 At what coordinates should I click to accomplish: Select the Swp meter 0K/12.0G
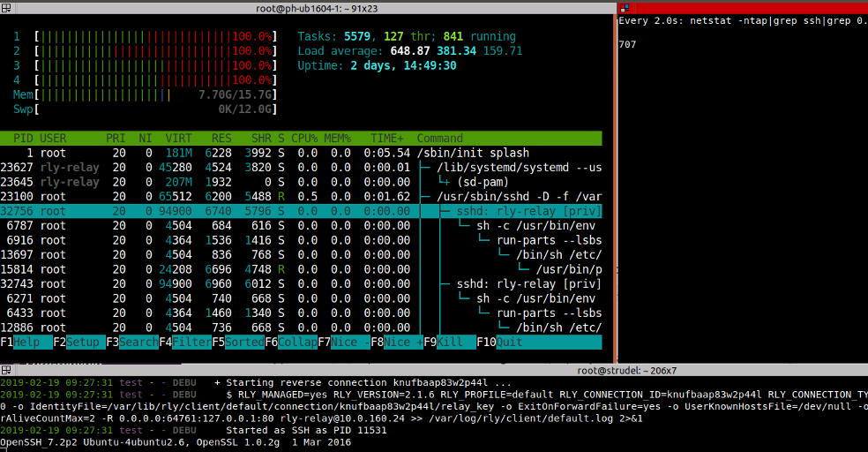pos(145,109)
